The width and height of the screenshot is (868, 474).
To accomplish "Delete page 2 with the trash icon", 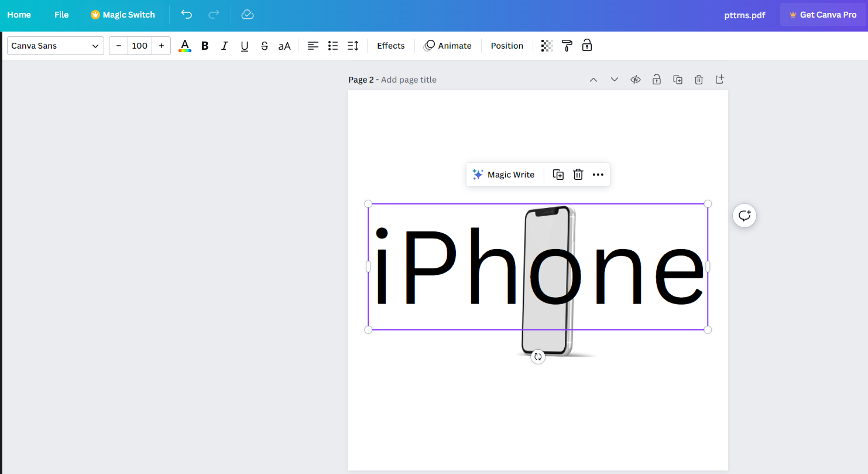I will click(699, 80).
